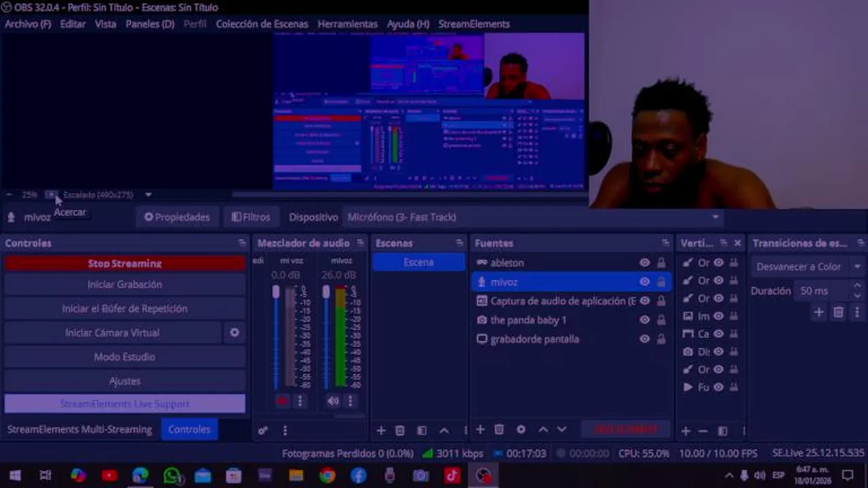
Task: Move source up arrow in Fuentes
Action: click(543, 430)
